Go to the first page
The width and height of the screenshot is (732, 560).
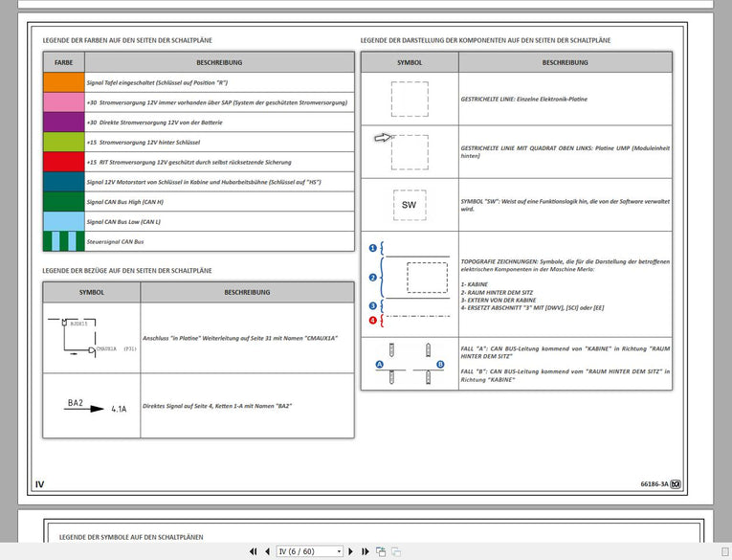pyautogui.click(x=254, y=551)
